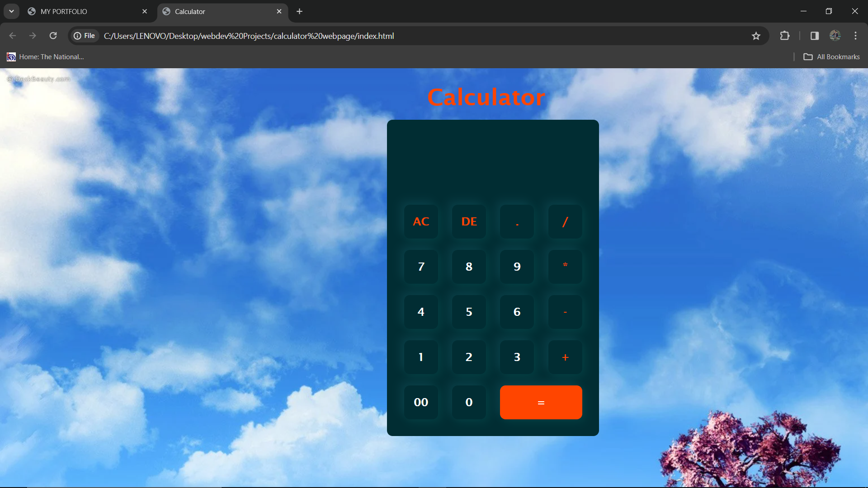This screenshot has height=488, width=868.
Task: Click the address bar URL field
Action: coord(407,36)
